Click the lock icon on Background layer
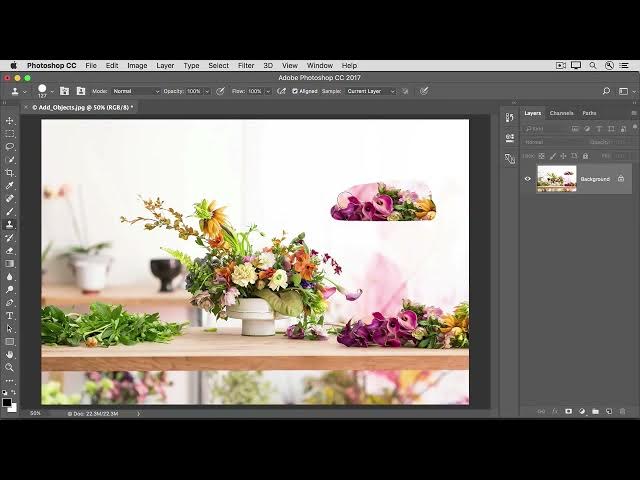The height and width of the screenshot is (480, 640). [x=621, y=179]
